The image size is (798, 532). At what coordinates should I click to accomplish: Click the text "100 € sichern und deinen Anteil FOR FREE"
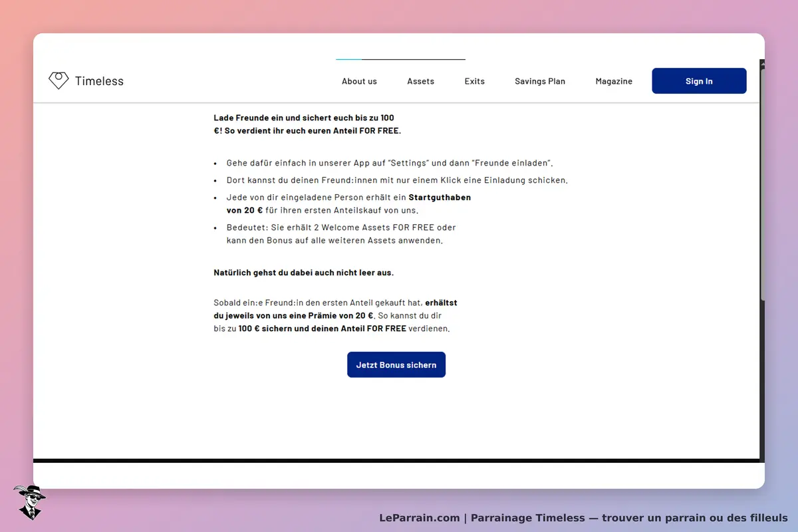pyautogui.click(x=323, y=329)
